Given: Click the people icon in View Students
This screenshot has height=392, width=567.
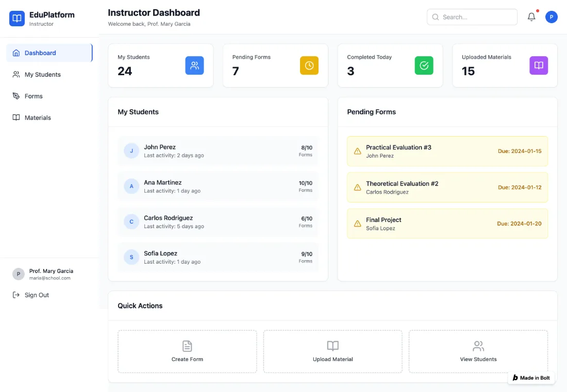Looking at the screenshot, I should coord(478,346).
